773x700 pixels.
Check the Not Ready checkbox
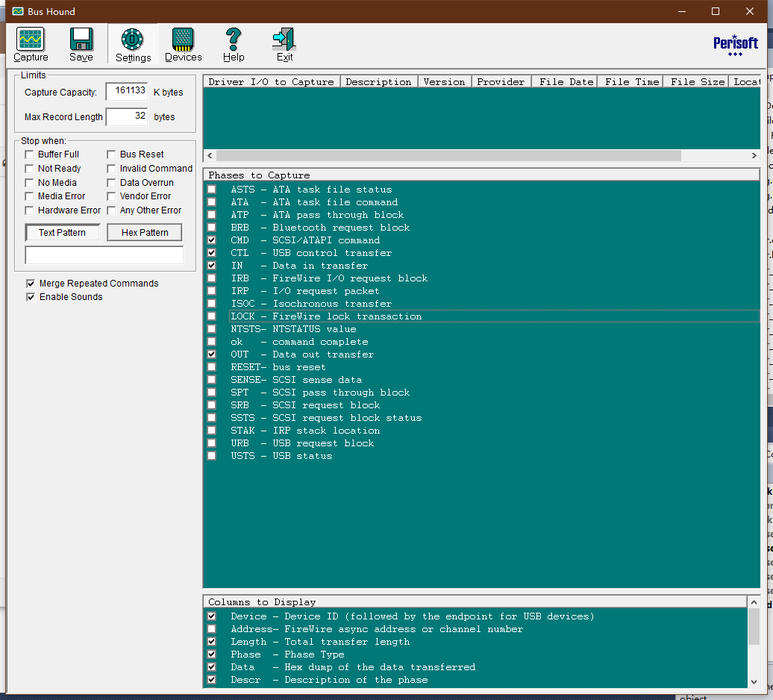(x=29, y=169)
